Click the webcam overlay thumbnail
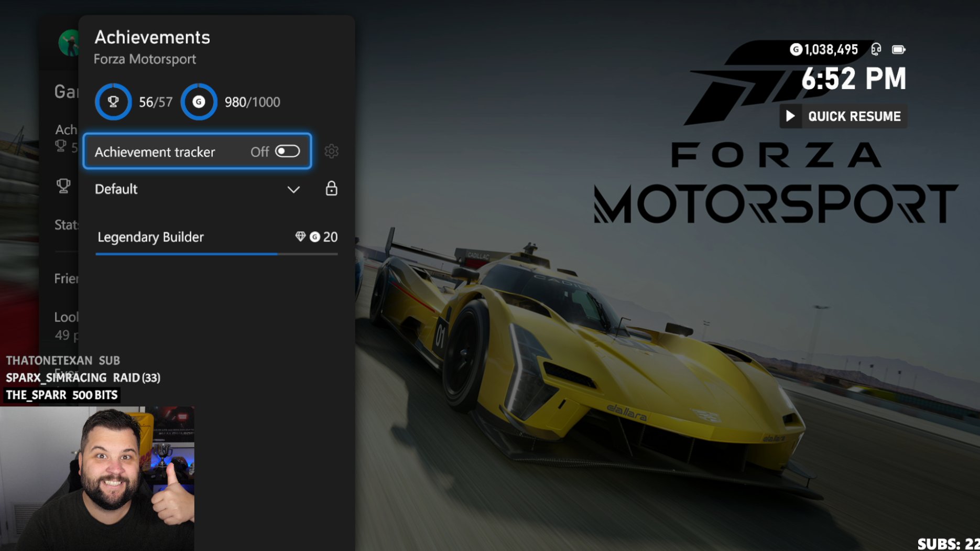980x551 pixels. (97, 478)
